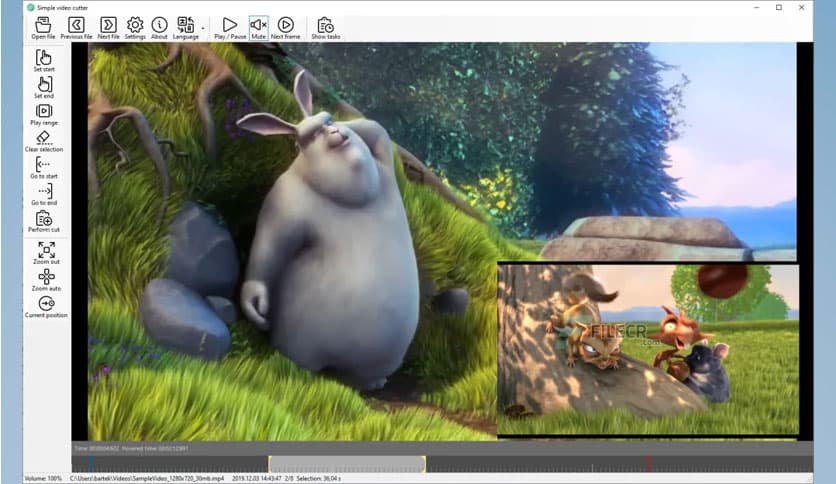836x484 pixels.
Task: Click the yellow-bordered selection range on timeline
Action: pos(347,464)
